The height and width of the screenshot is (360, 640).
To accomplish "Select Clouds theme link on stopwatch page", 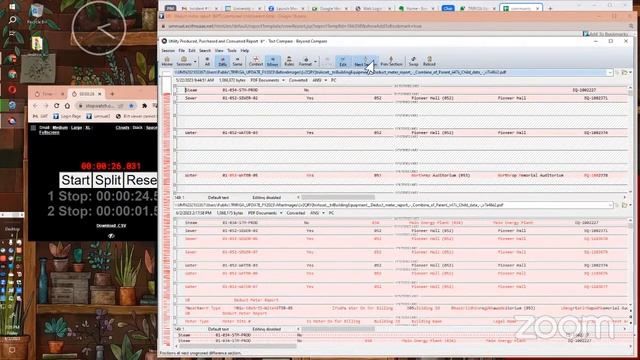I will pos(122,128).
